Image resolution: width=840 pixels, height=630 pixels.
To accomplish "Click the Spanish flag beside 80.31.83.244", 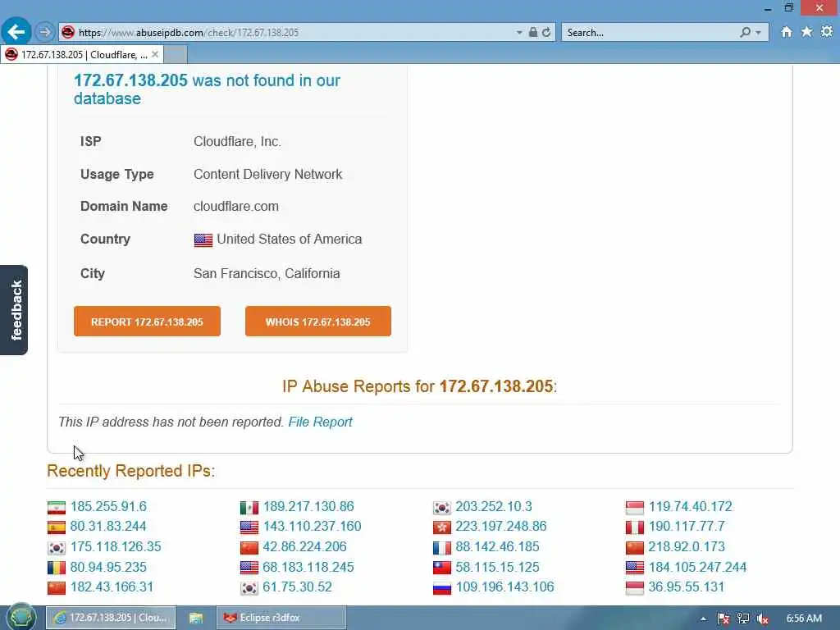I will click(x=57, y=527).
